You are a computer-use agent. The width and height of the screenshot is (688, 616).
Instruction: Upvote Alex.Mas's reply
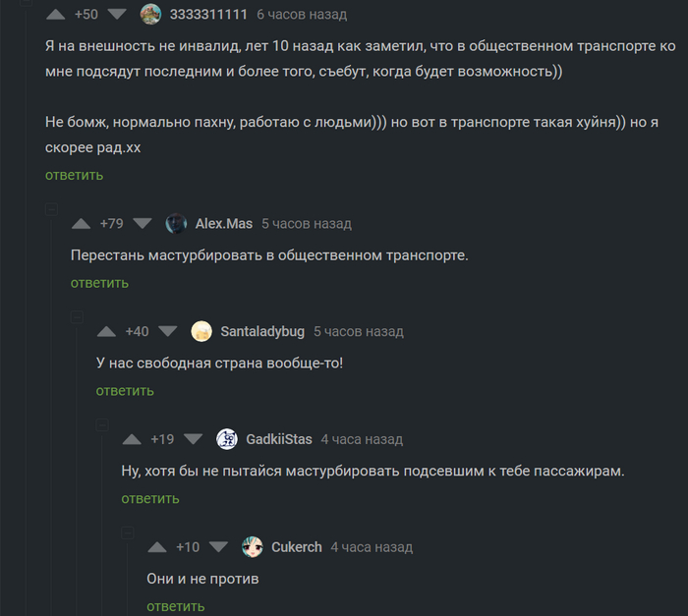pyautogui.click(x=83, y=224)
